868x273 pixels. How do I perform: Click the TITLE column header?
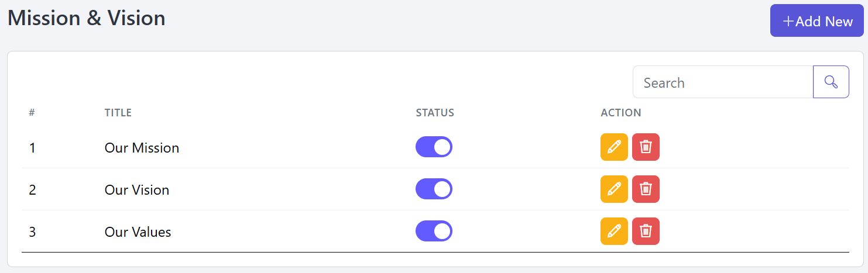coord(118,113)
